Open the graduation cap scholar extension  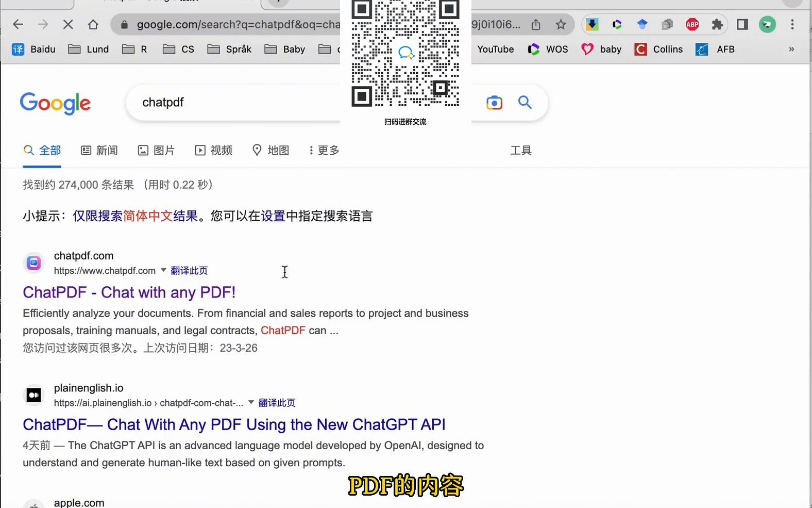(642, 24)
